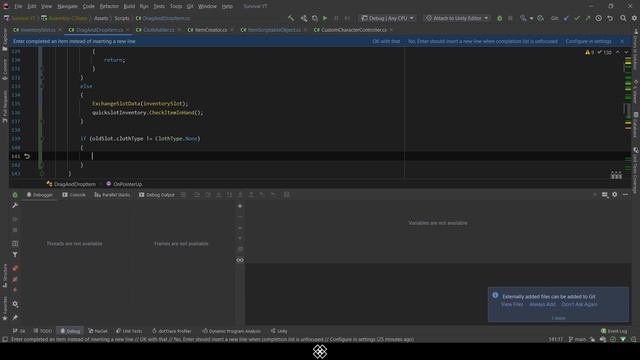640x360 pixels.
Task: Show Git history clock icon
Action: point(598,18)
